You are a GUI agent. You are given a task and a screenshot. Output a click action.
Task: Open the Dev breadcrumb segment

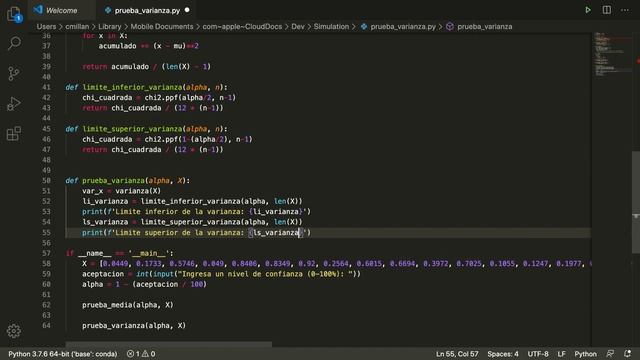pyautogui.click(x=298, y=27)
